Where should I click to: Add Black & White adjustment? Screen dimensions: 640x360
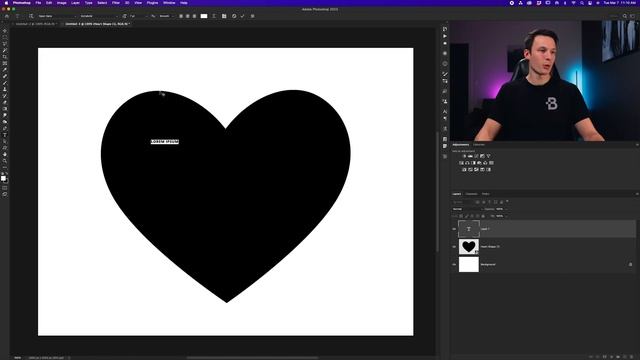click(x=473, y=163)
